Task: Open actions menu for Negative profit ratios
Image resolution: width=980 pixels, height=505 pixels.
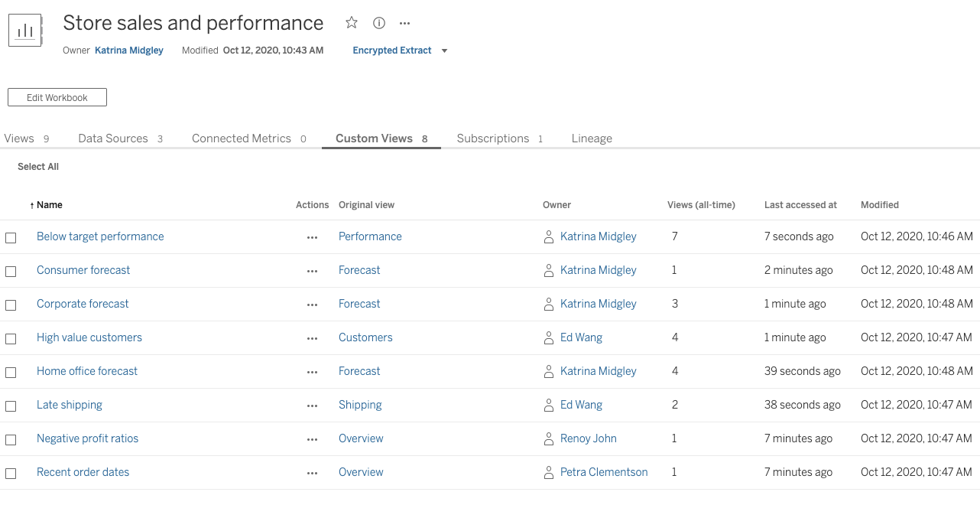Action: pos(312,439)
